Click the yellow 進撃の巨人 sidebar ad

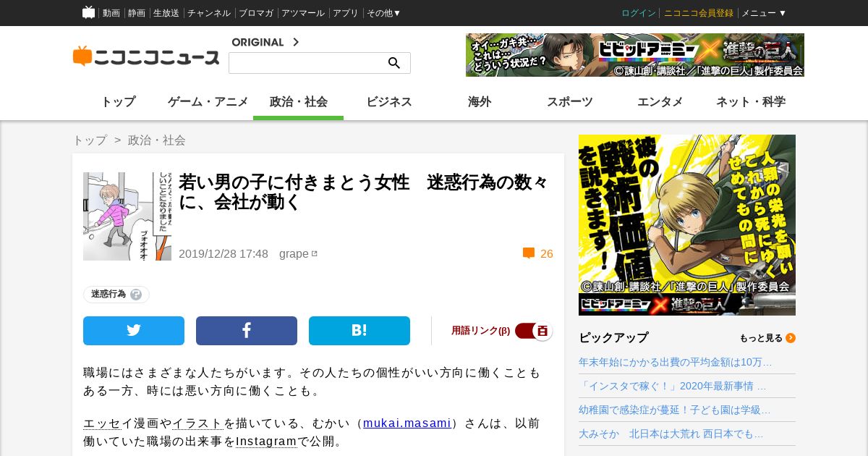(687, 225)
